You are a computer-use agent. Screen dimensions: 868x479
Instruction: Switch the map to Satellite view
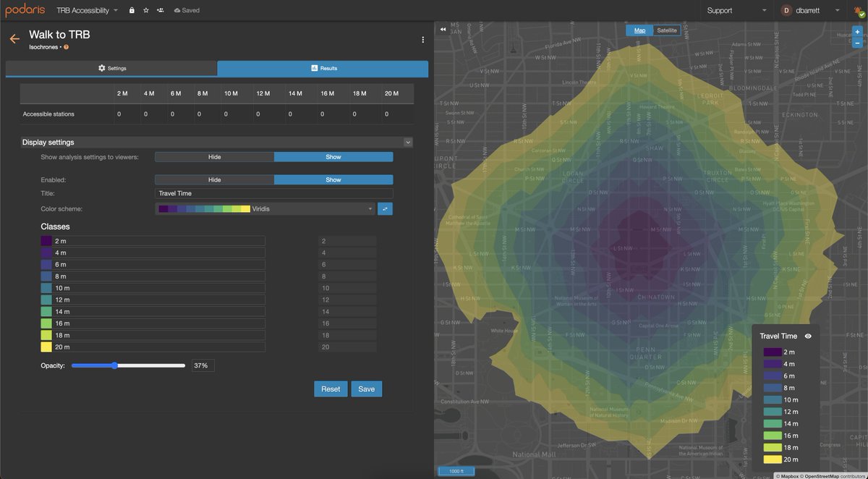point(665,30)
